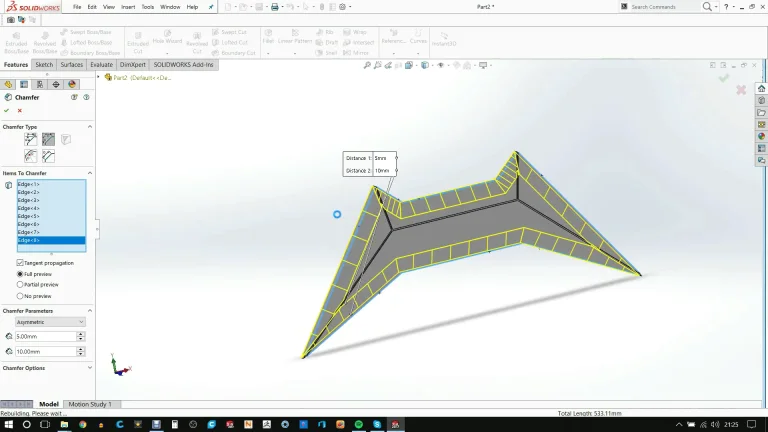Click the 10.00mm distance input field
768x432 pixels.
point(44,351)
